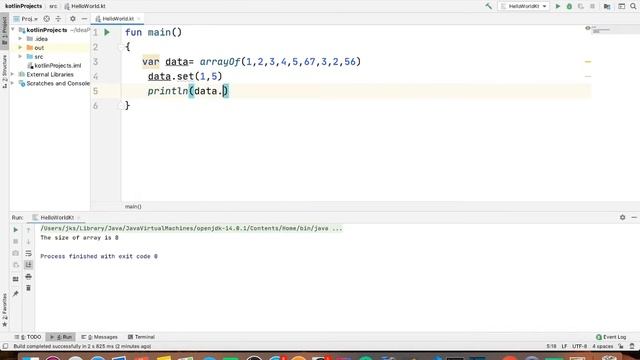Viewport: 640px width, 360px height.
Task: Hide the Project tool window
Action: [84, 19]
